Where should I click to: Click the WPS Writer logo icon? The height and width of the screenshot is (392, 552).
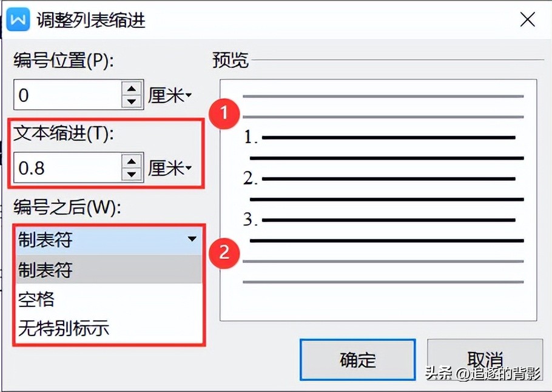coord(18,19)
